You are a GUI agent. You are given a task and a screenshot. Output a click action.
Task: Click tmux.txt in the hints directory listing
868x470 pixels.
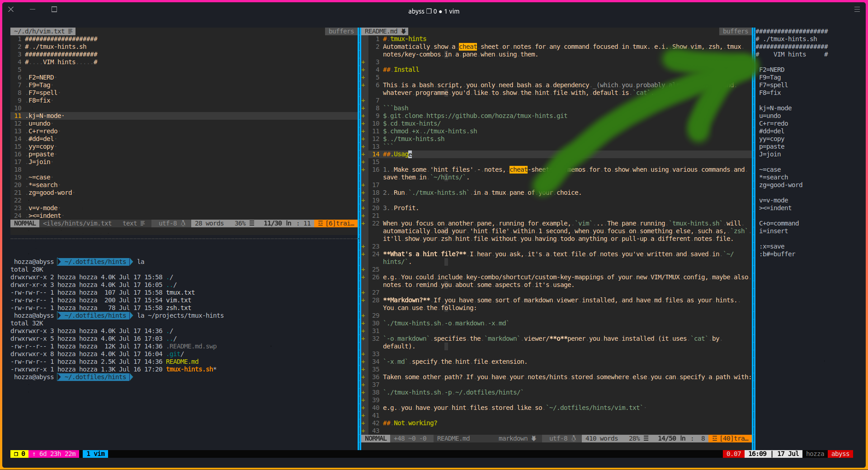180,292
